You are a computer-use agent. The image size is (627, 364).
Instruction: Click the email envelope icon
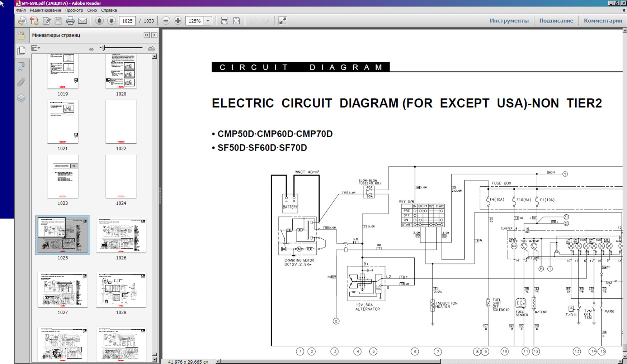tap(82, 21)
